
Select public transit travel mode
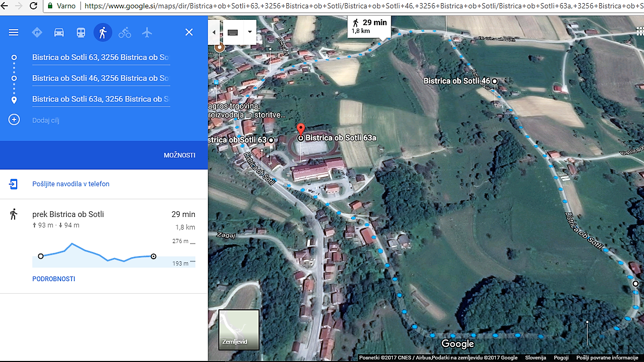[x=81, y=32]
